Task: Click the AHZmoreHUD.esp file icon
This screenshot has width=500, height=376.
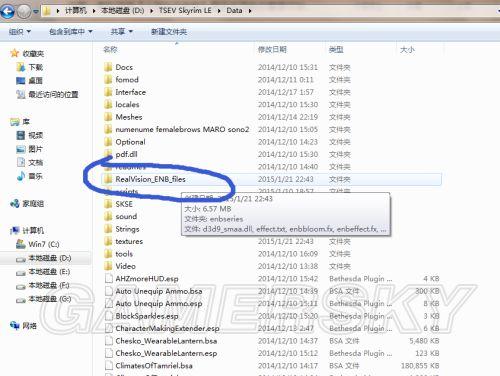Action: coord(108,278)
